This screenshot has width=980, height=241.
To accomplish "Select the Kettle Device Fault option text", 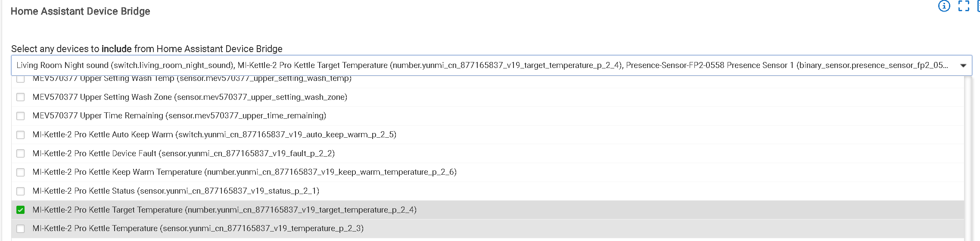I will pos(184,154).
